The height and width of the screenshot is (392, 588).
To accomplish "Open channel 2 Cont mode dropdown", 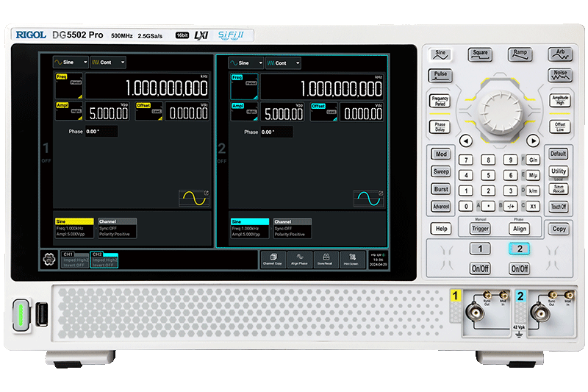I will (x=283, y=63).
